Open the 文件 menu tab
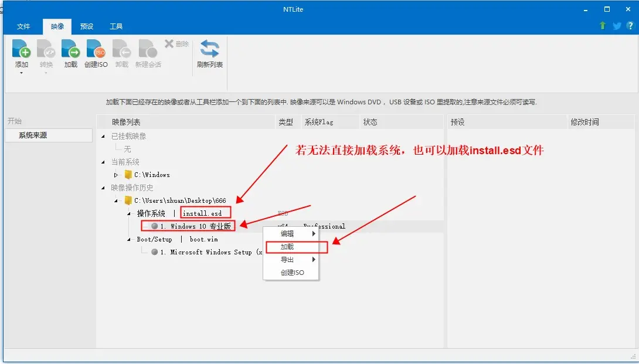This screenshot has height=364, width=639. click(x=23, y=26)
